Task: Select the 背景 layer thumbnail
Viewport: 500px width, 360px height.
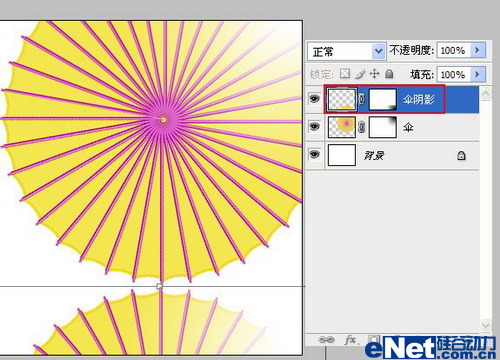Action: click(342, 155)
